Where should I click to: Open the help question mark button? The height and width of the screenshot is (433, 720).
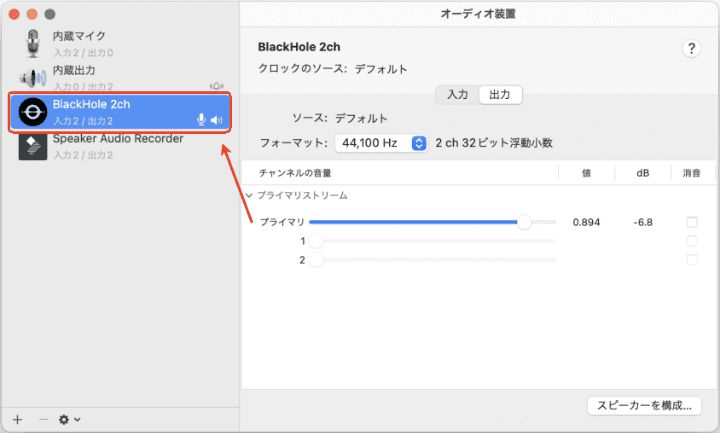pos(691,49)
